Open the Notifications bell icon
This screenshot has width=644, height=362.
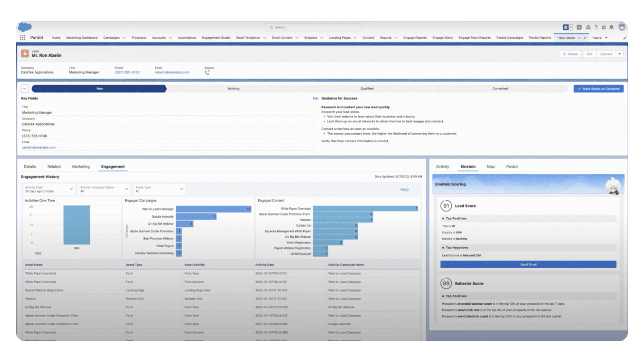point(611,27)
